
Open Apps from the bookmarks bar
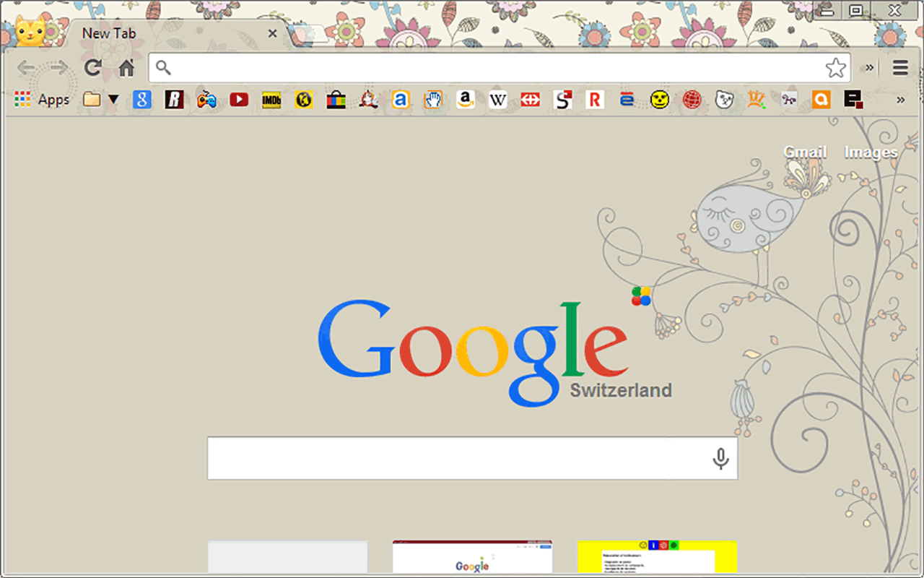(43, 100)
